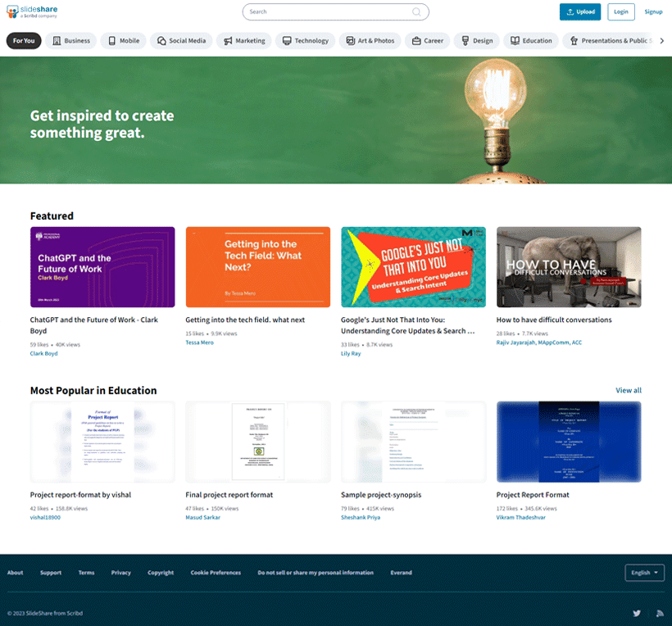Click the Twitter icon in footer
Screen dimensions: 672x626
tap(637, 613)
